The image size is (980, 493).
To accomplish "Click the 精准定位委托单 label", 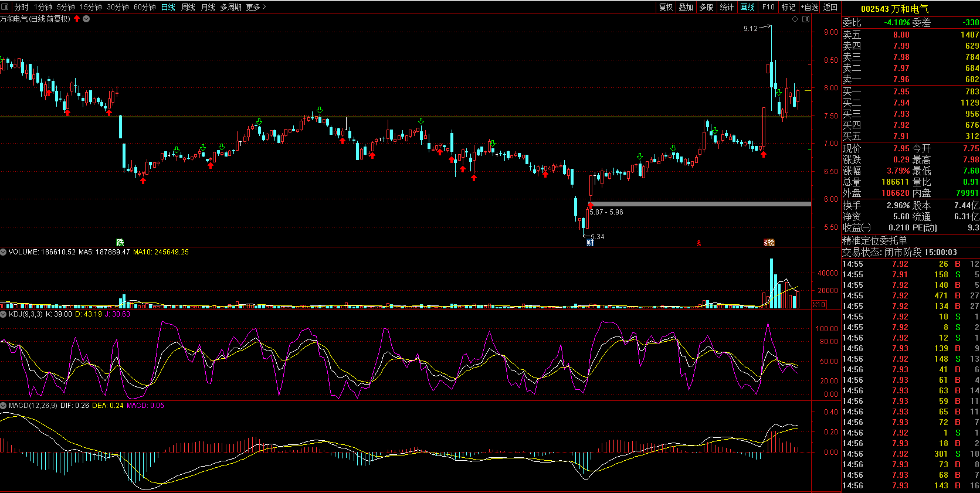I will click(874, 240).
